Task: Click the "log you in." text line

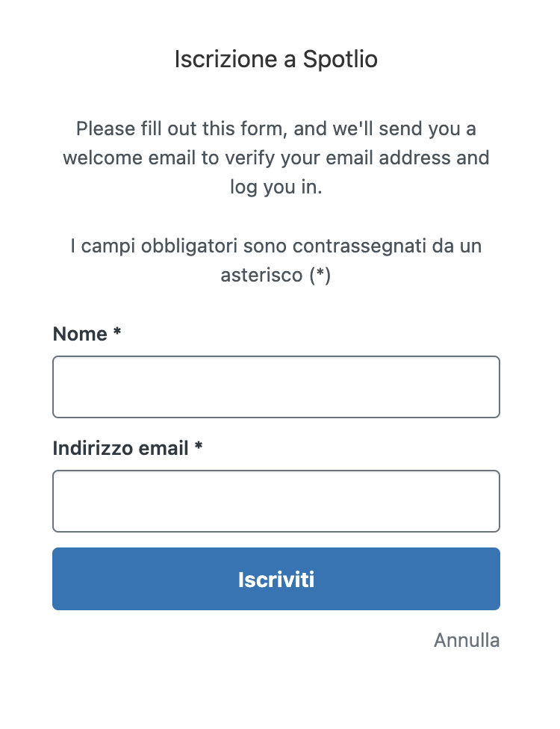Action: tap(276, 187)
